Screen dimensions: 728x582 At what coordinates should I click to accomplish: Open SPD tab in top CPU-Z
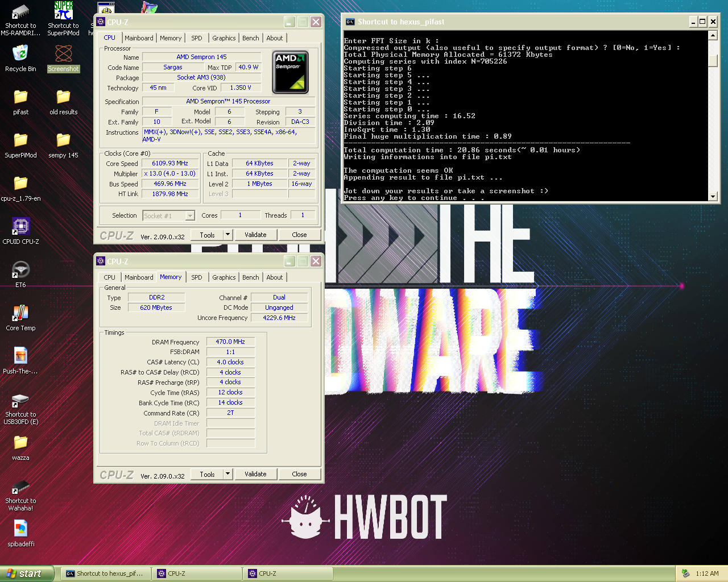(197, 38)
